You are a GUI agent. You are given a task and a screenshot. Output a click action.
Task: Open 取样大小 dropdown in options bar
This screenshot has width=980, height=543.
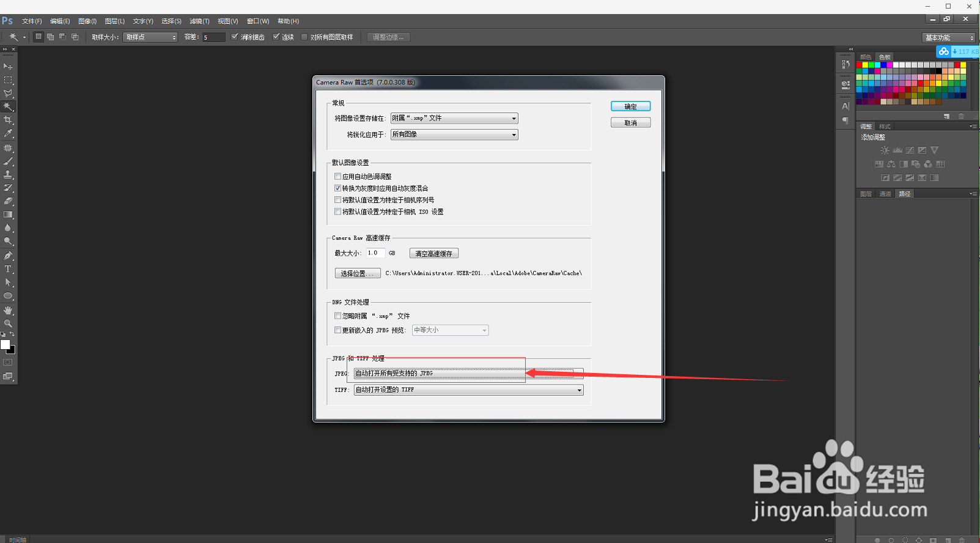[150, 37]
